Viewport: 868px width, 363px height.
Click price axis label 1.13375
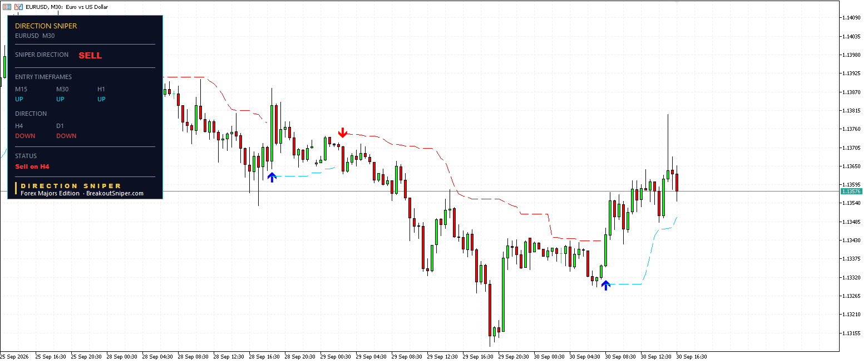(852, 258)
